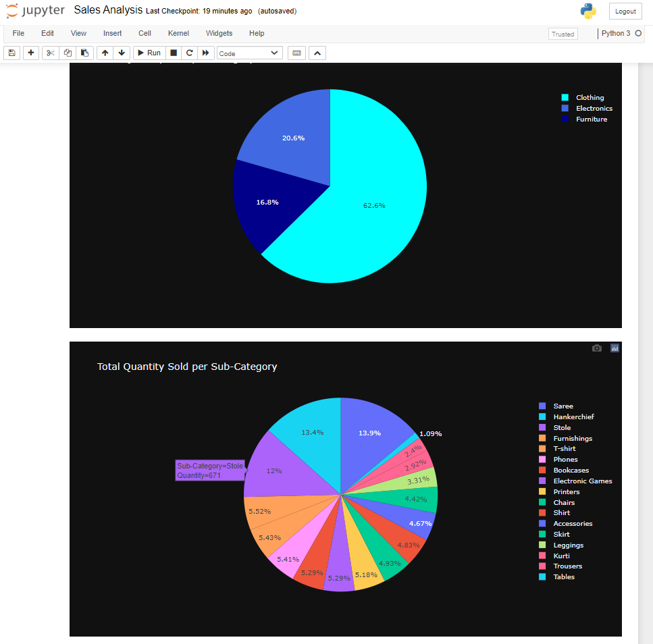Click the 'Total Quantity Sold per Sub-Category' title

(187, 367)
